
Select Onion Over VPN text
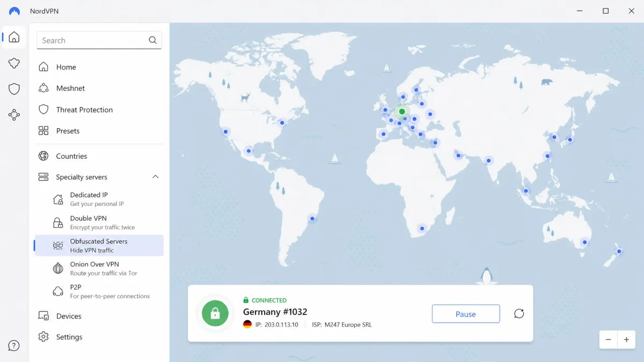pyautogui.click(x=94, y=264)
